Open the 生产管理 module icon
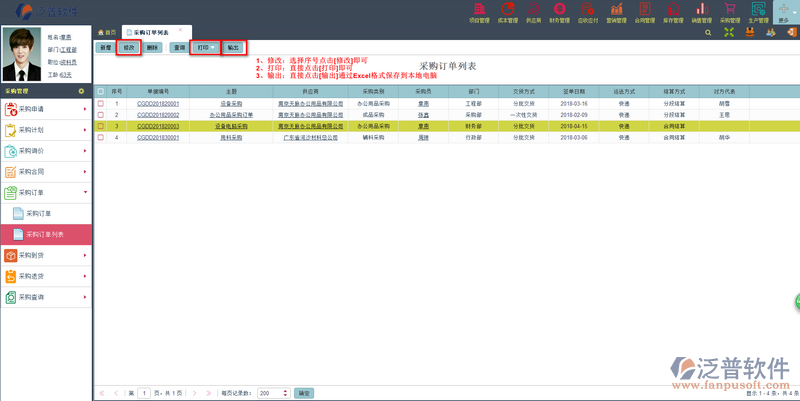 point(758,12)
